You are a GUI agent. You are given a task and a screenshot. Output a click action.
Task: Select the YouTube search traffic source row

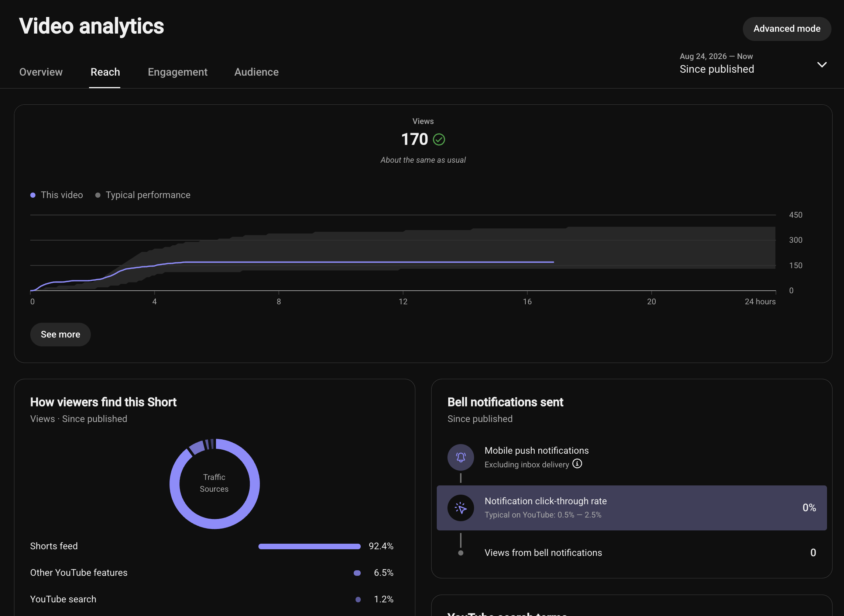pyautogui.click(x=212, y=599)
